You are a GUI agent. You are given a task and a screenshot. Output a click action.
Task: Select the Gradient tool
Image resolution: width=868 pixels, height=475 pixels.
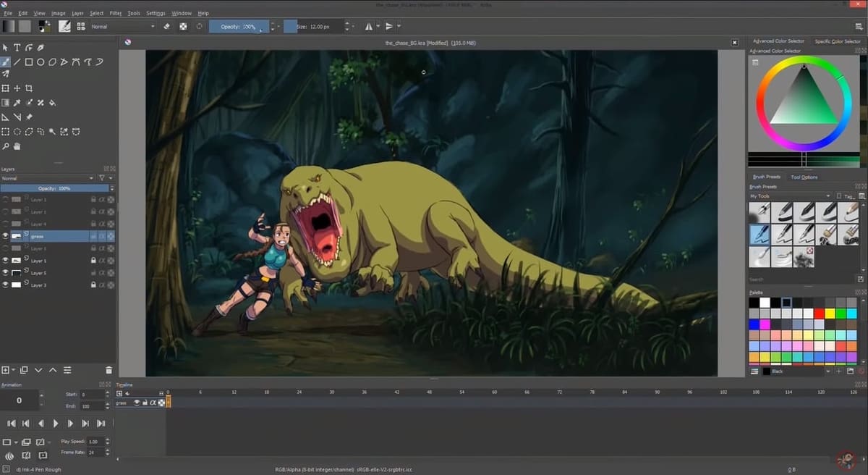click(6, 102)
